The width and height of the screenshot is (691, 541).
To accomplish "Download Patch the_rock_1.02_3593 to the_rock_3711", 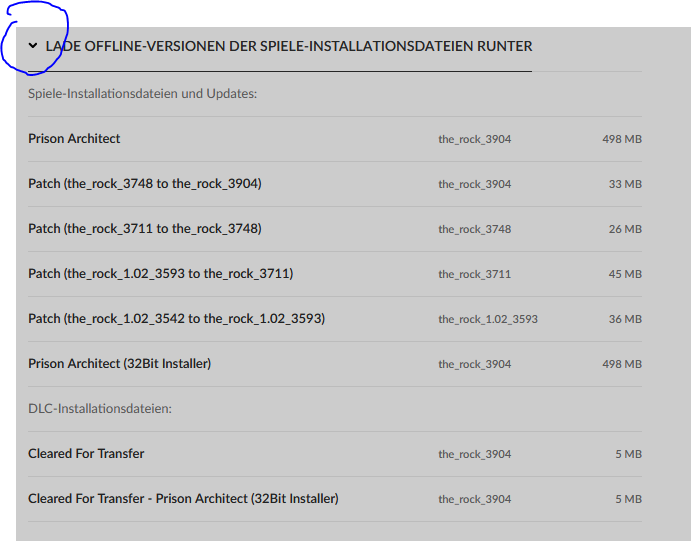I will 160,274.
